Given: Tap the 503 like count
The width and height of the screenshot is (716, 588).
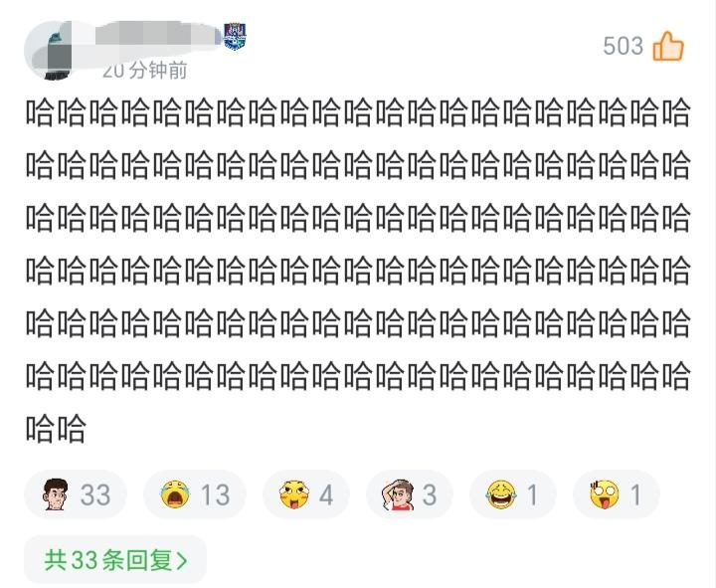Looking at the screenshot, I should pos(623,46).
